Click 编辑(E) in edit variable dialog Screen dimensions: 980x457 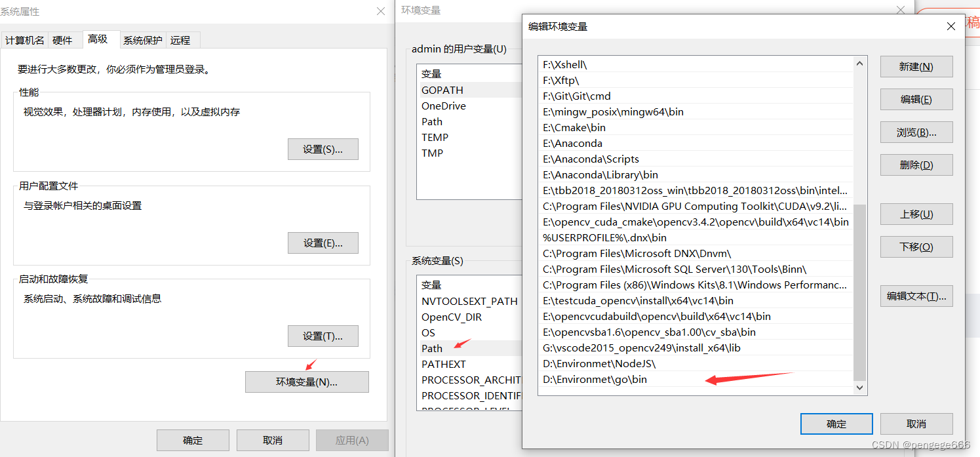click(x=916, y=99)
